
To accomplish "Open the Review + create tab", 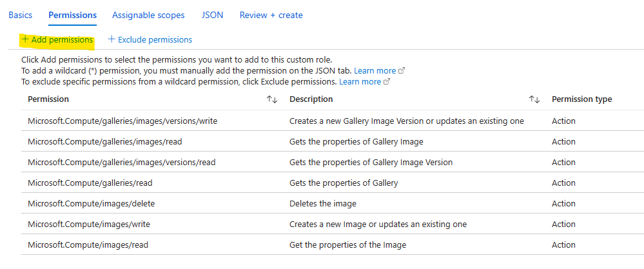I will [x=271, y=15].
